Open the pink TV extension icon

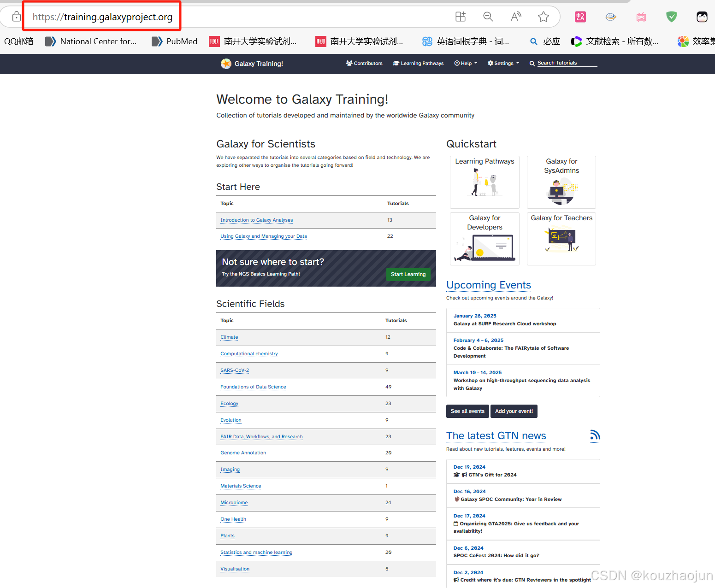[641, 17]
